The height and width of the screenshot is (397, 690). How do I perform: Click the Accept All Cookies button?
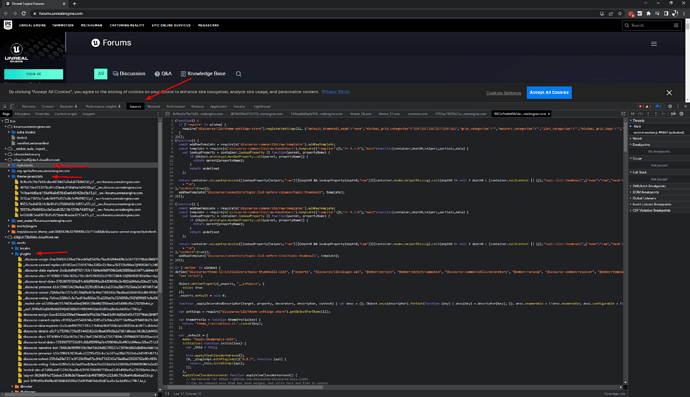click(549, 92)
